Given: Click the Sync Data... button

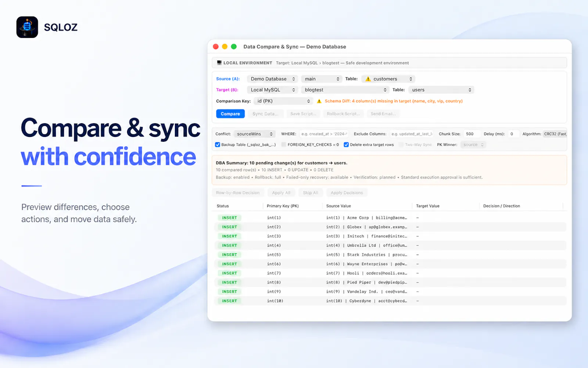Looking at the screenshot, I should coord(265,114).
